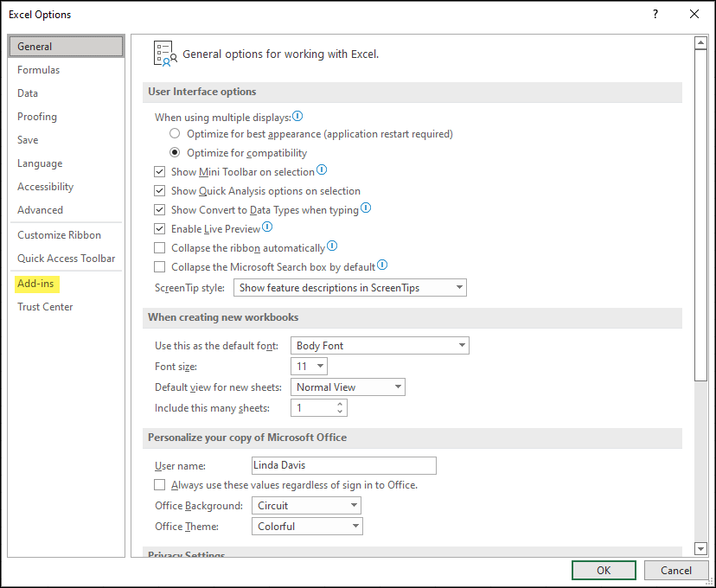The image size is (716, 588).
Task: Open the Add-ins category
Action: [x=67, y=284]
